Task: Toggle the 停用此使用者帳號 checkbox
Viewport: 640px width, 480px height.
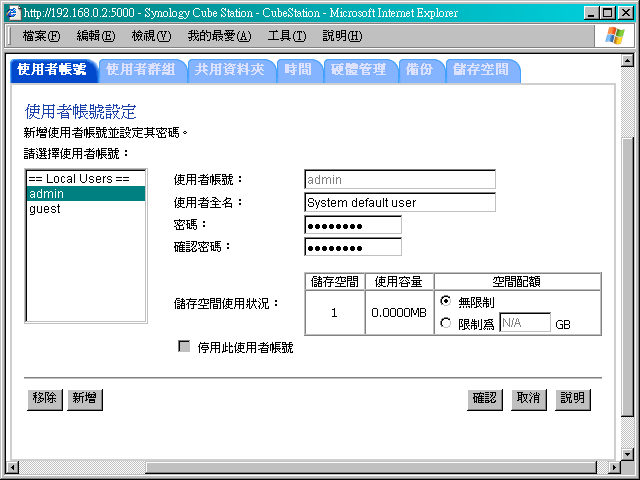Action: tap(184, 347)
